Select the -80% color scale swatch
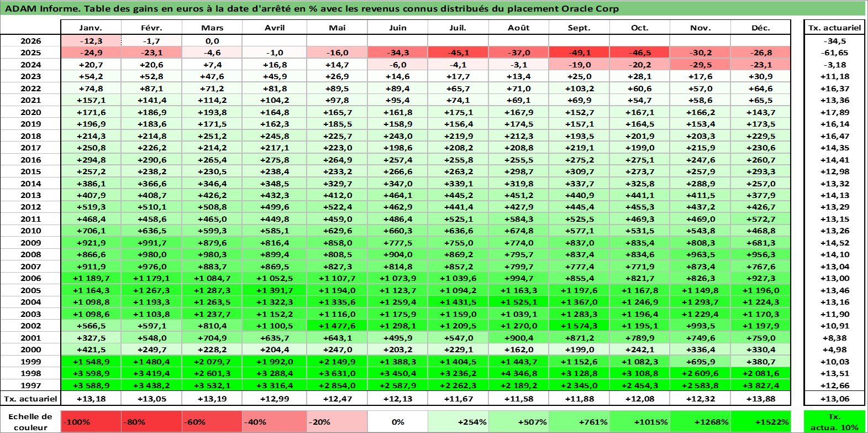 click(x=151, y=421)
